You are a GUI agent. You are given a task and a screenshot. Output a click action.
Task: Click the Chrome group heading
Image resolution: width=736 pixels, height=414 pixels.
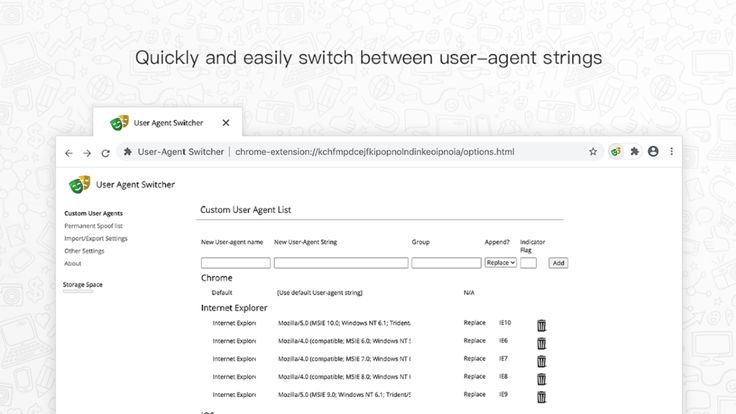click(216, 278)
